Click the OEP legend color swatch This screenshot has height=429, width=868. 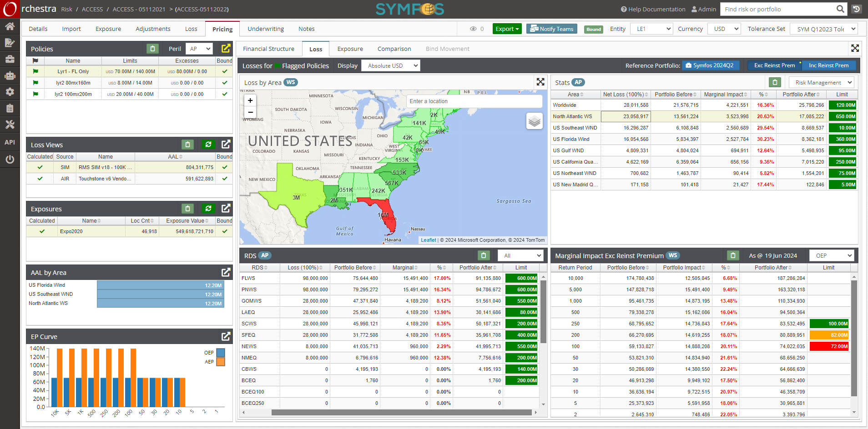point(221,352)
